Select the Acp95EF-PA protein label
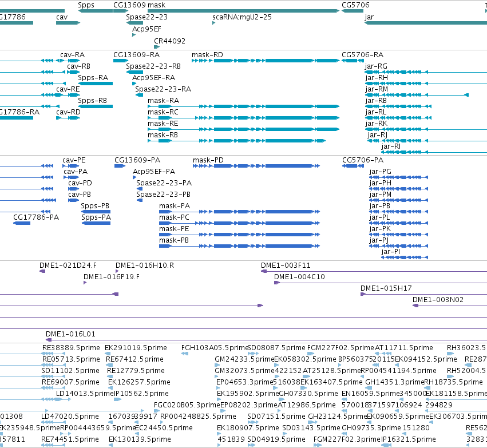The height and width of the screenshot is (448, 487). point(154,172)
